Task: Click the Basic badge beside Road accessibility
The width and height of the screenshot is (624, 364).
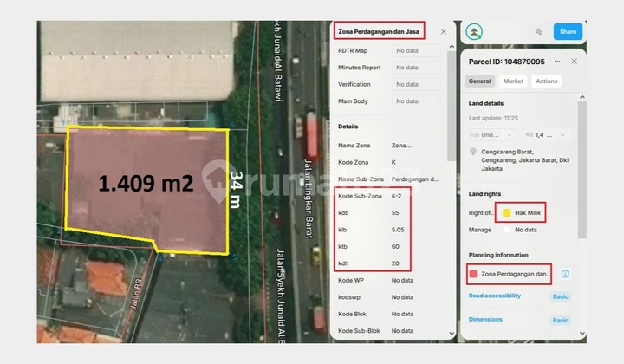Action: [561, 296]
